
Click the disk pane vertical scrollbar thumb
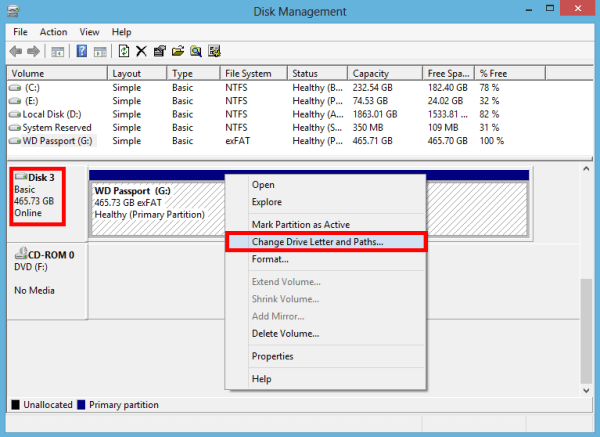(x=586, y=331)
